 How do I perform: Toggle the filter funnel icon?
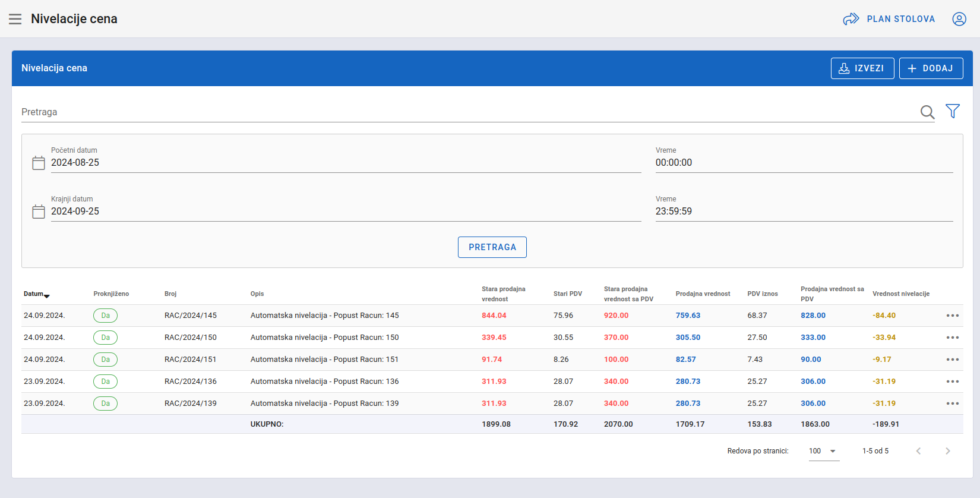pyautogui.click(x=953, y=111)
